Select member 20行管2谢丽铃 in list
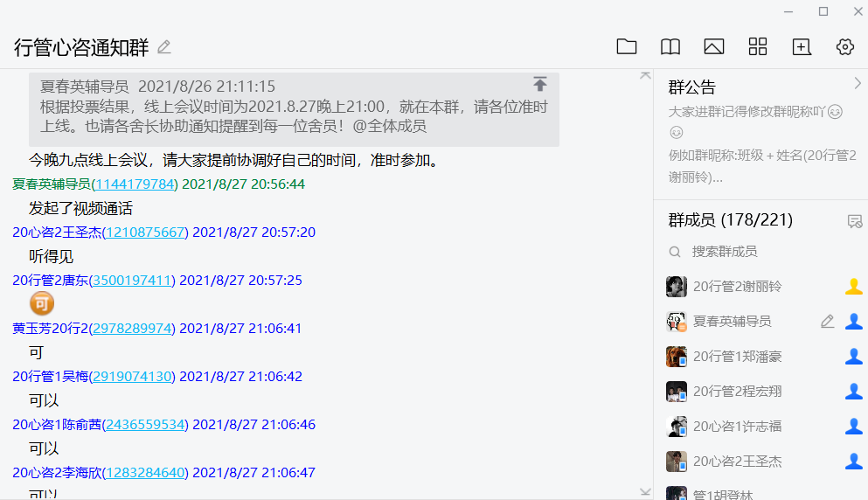 (x=737, y=287)
